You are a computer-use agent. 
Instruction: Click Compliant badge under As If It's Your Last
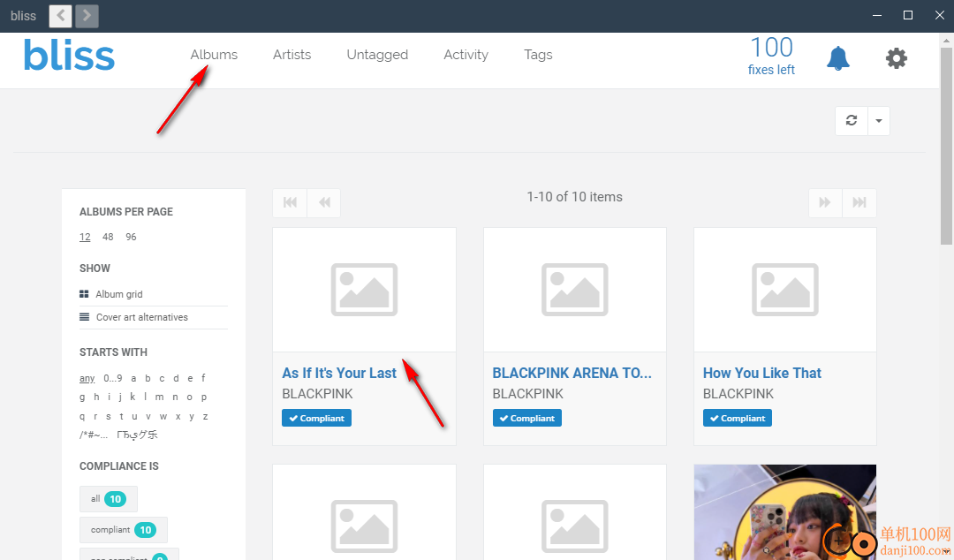pyautogui.click(x=316, y=418)
